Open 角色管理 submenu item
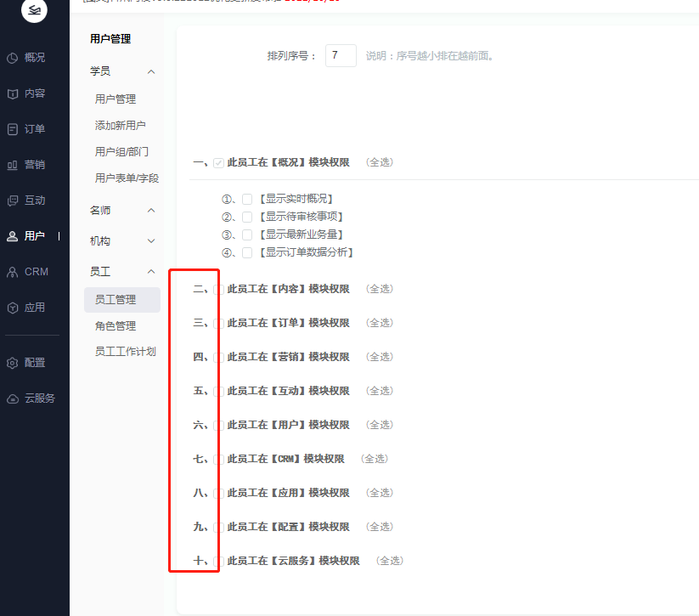Image resolution: width=699 pixels, height=616 pixels. [116, 325]
